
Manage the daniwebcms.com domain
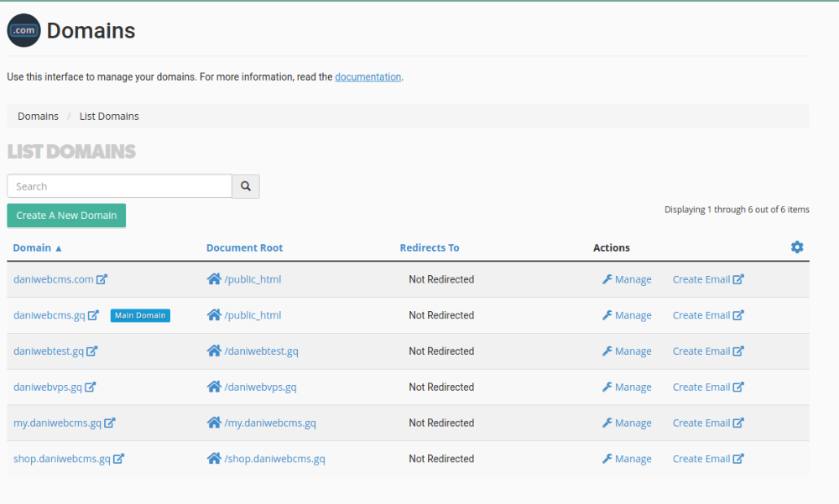[627, 279]
